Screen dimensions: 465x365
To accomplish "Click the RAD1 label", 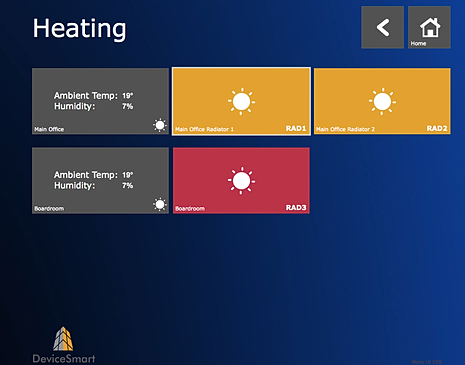I will pyautogui.click(x=296, y=128).
